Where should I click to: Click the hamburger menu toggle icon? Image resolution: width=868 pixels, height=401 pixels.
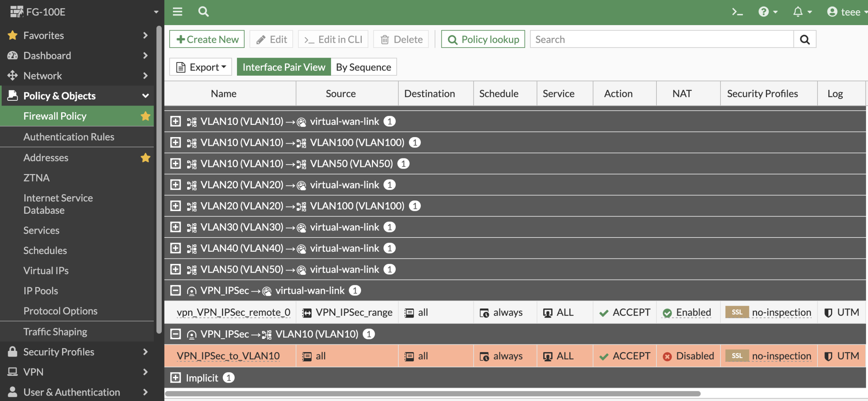[177, 12]
